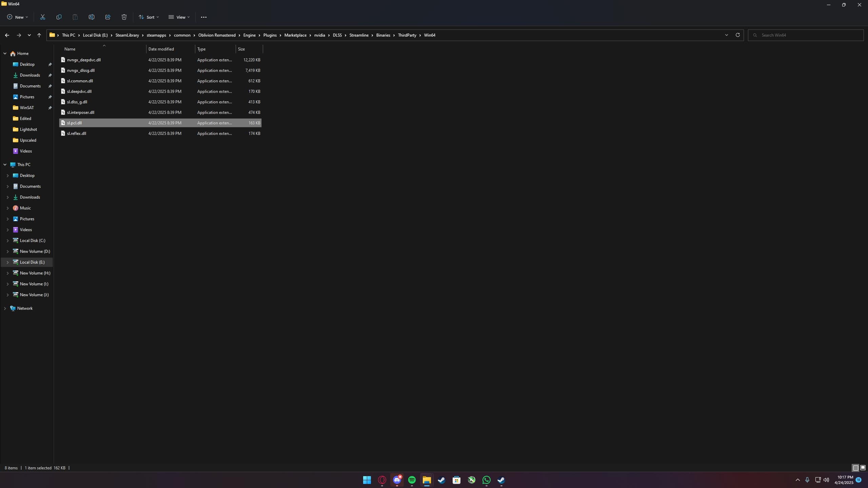Open clock and date in taskbar

(x=844, y=480)
